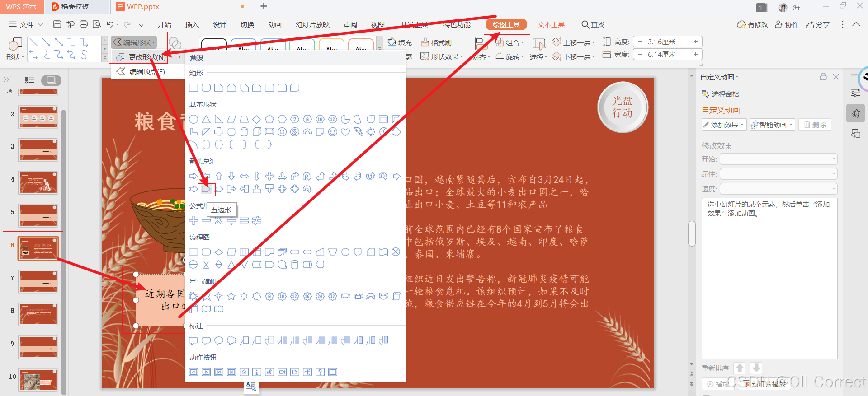Click the home action button shape

[244, 372]
